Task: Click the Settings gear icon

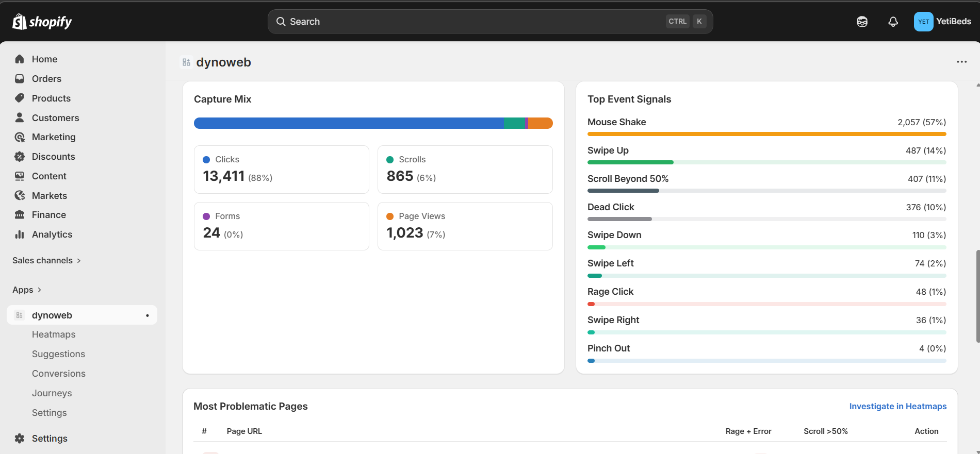Action: coord(20,439)
